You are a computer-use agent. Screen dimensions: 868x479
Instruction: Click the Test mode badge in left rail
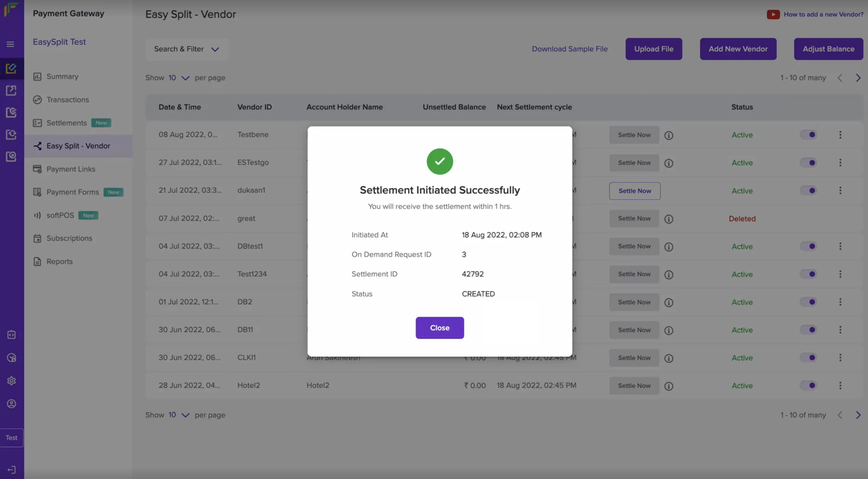pos(11,438)
